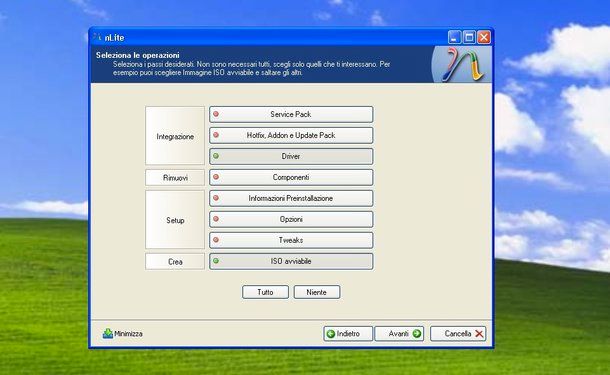The width and height of the screenshot is (610, 375).
Task: Click the red X icon on Cancella
Action: tap(479, 334)
